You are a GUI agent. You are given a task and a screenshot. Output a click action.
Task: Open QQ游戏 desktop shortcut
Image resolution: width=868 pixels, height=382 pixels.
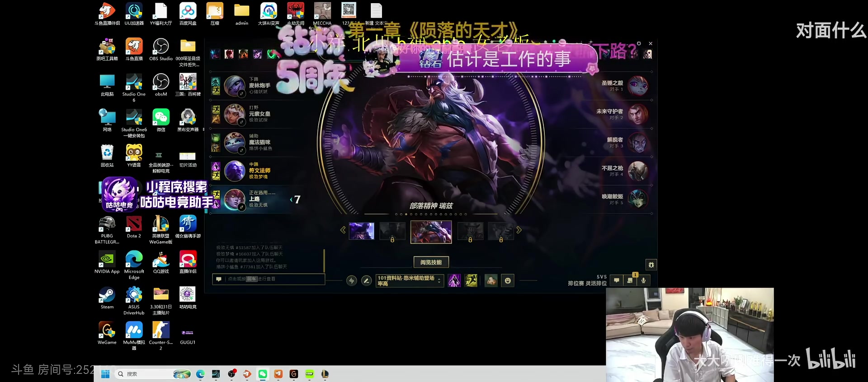161,262
